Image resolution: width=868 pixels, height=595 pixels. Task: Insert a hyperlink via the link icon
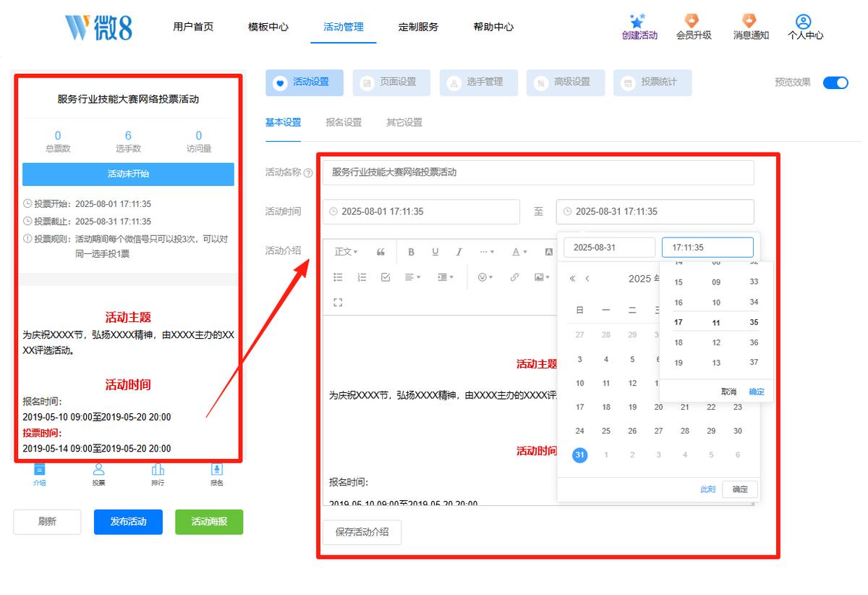coord(515,277)
